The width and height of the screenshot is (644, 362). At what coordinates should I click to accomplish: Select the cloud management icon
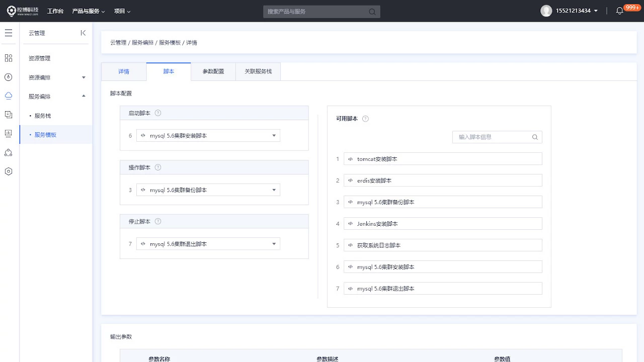[x=9, y=96]
